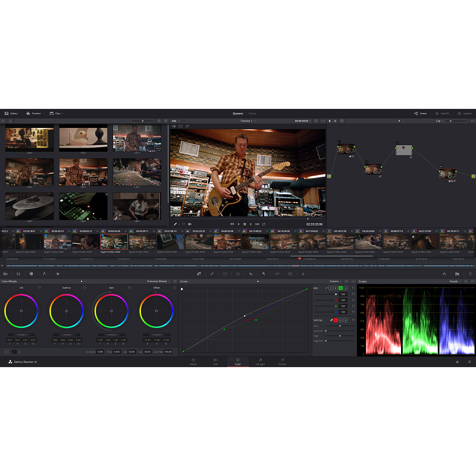Toggle the green channel edit button
Viewport: 476px width, 476px height.
pyautogui.click(x=340, y=288)
